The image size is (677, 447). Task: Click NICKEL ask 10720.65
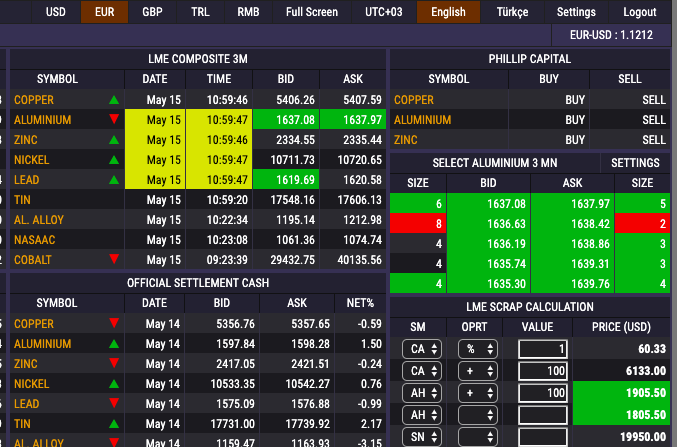point(353,160)
